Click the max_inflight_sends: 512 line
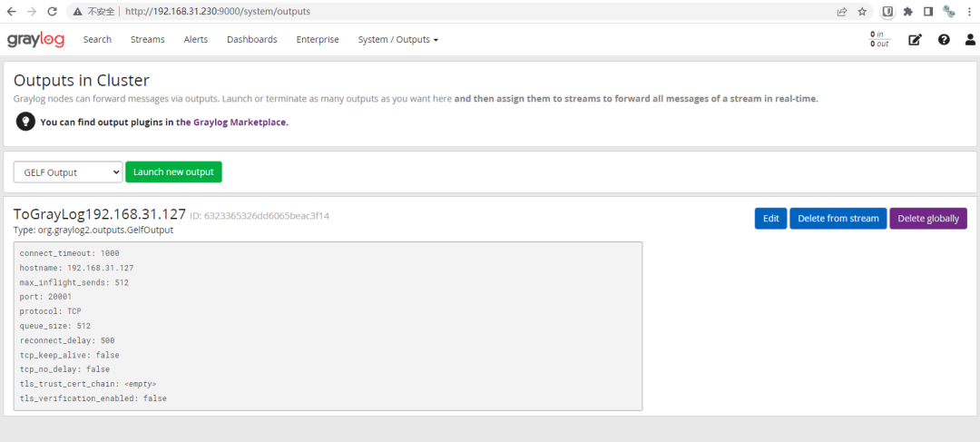Viewport: 980px width, 442px height. click(74, 282)
